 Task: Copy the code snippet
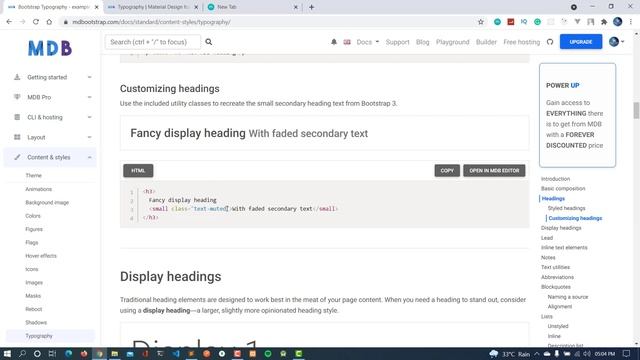(x=447, y=171)
